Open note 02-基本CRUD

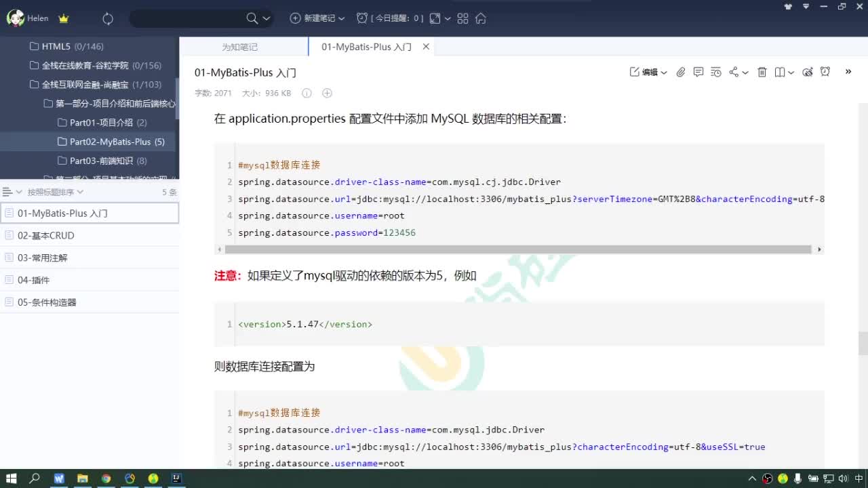tap(90, 235)
